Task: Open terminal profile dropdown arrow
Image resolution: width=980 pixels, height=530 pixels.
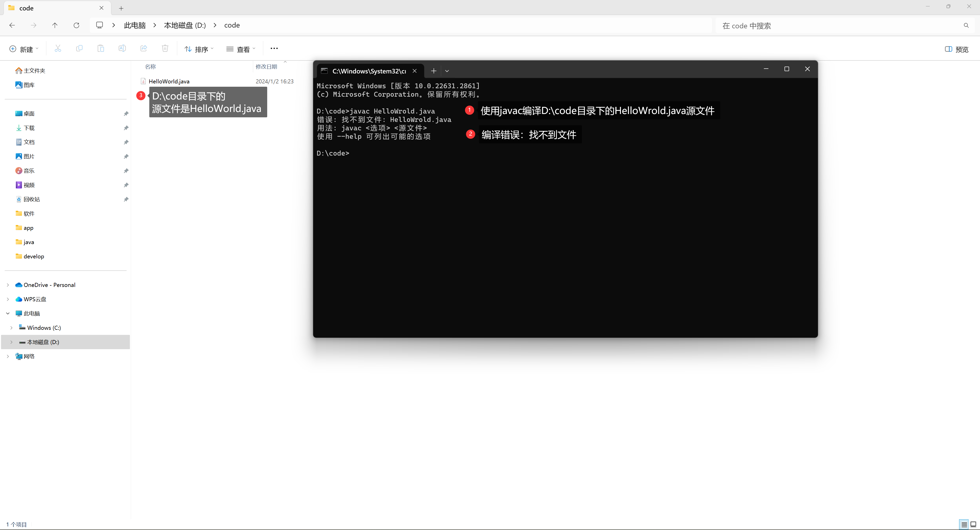Action: [x=447, y=71]
